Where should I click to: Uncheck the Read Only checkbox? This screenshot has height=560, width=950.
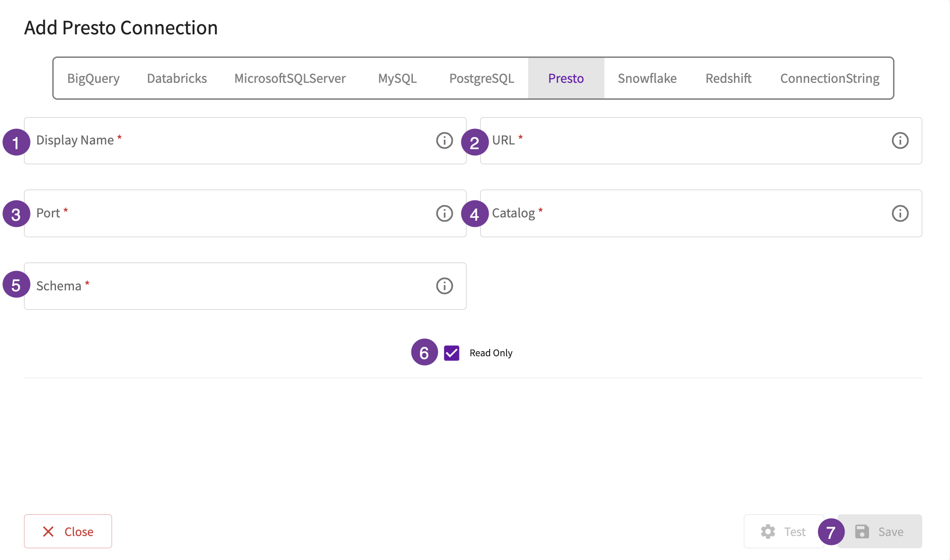(x=451, y=353)
